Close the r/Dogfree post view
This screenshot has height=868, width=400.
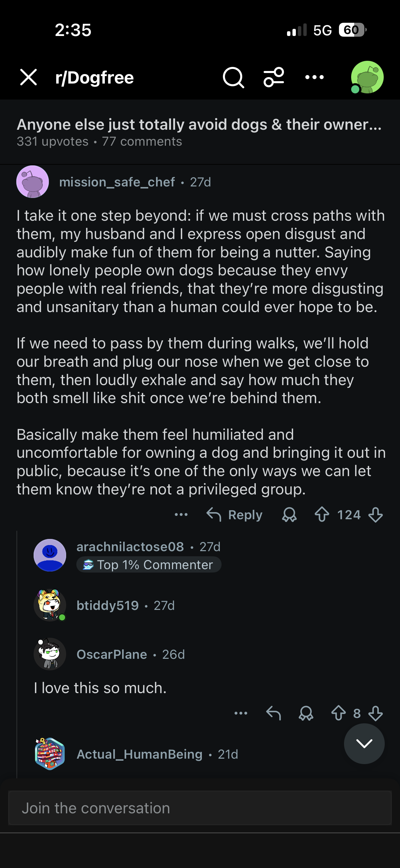[28, 77]
